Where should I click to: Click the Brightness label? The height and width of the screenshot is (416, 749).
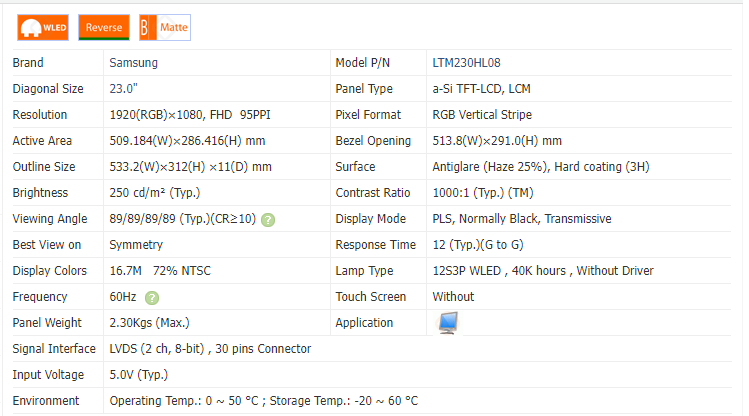(x=40, y=192)
